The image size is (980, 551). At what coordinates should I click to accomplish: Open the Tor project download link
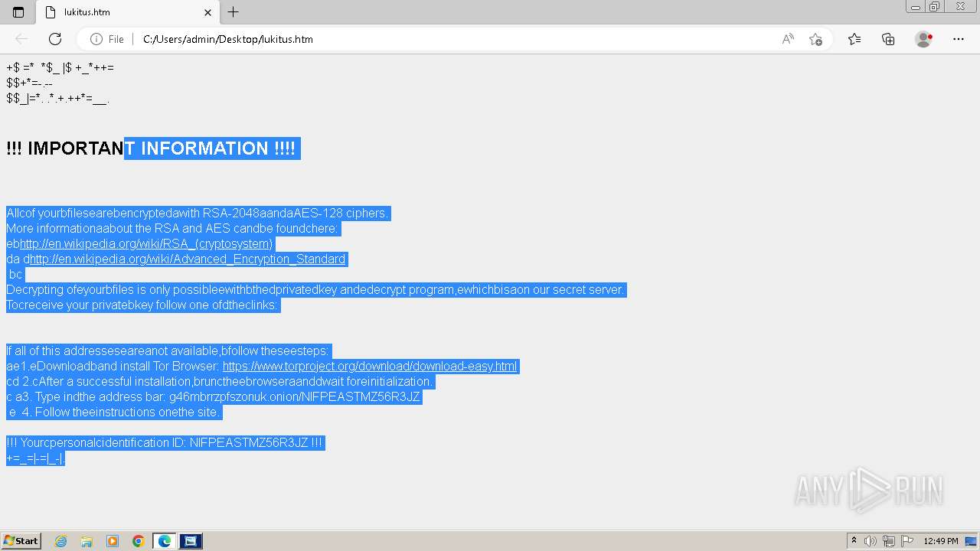370,367
